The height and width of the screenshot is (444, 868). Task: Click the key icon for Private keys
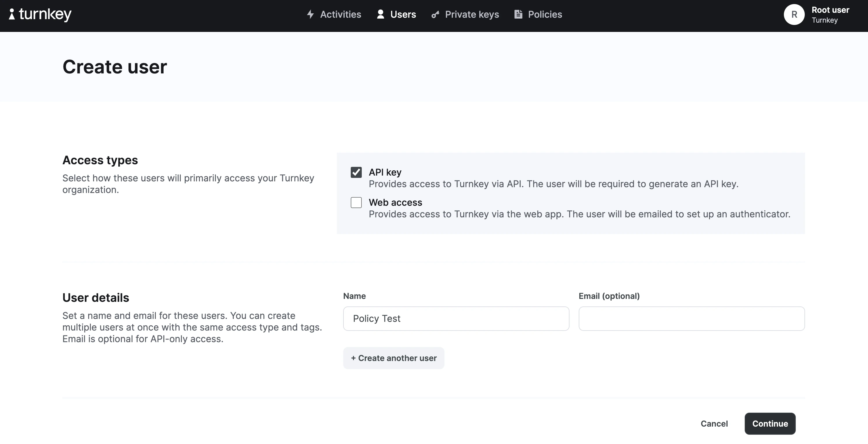tap(435, 15)
